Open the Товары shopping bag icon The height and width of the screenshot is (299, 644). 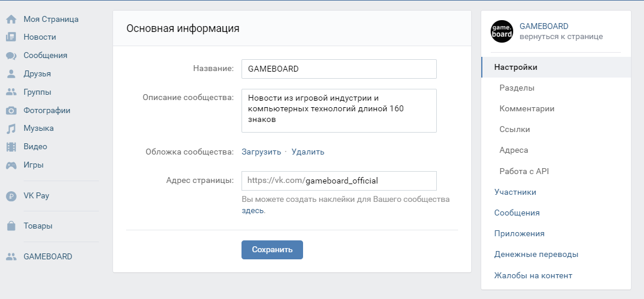coord(11,226)
